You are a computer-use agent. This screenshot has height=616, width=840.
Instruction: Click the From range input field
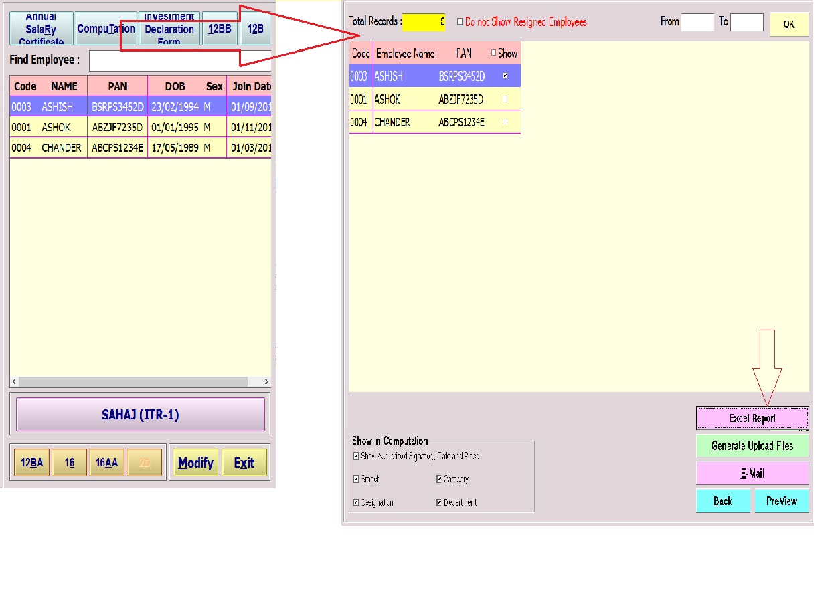tap(697, 23)
